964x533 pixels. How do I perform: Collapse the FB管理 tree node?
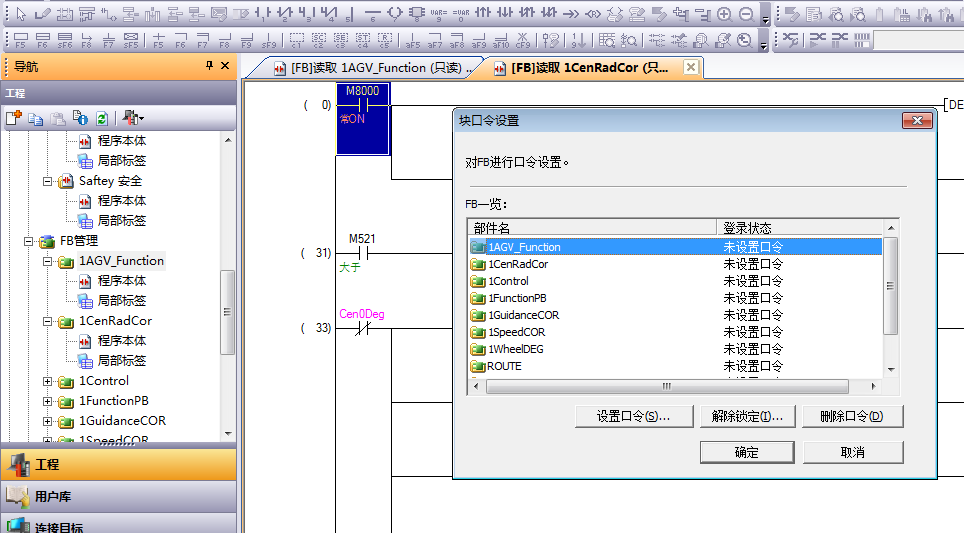pyautogui.click(x=28, y=241)
